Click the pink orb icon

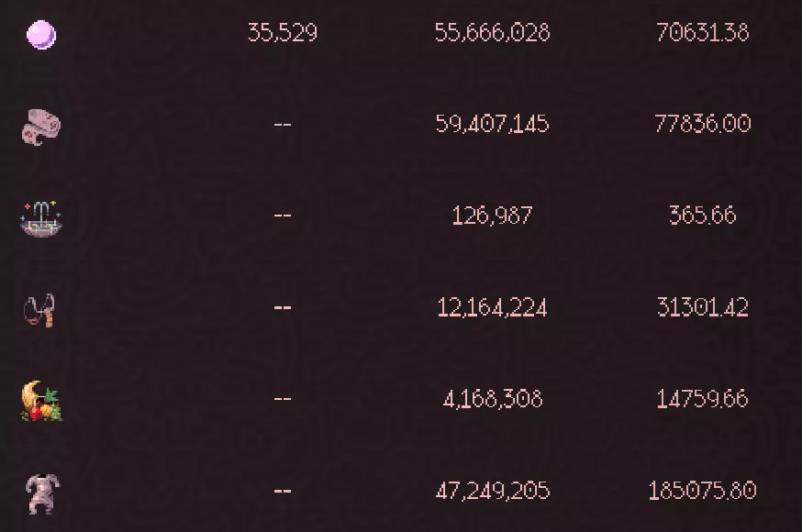point(41,35)
